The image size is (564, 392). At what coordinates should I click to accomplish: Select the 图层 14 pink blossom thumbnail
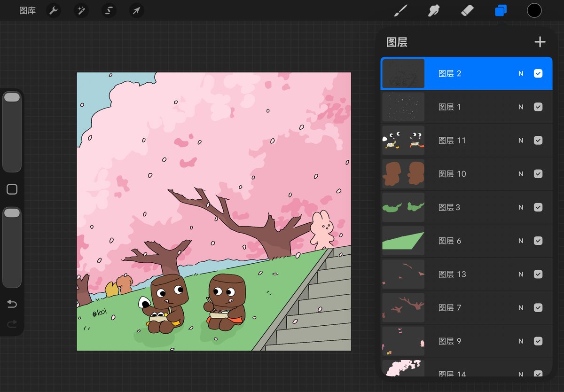point(403,368)
